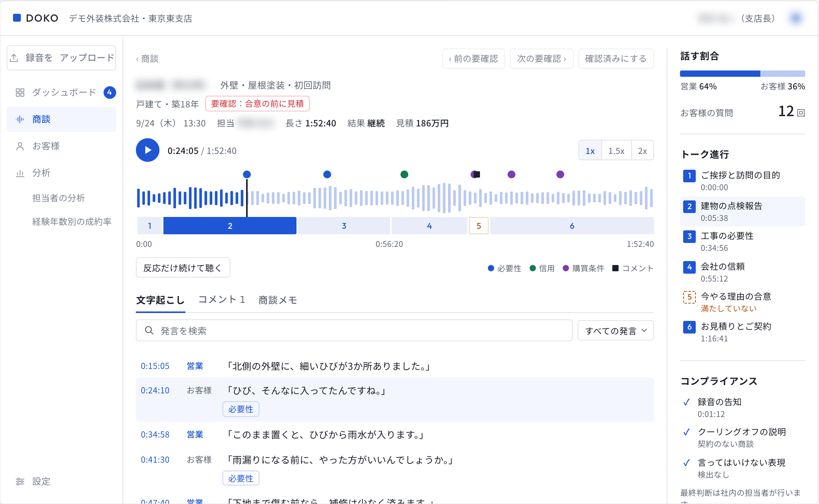Open 担当者の分析 submenu item
This screenshot has height=504, width=819.
59,198
